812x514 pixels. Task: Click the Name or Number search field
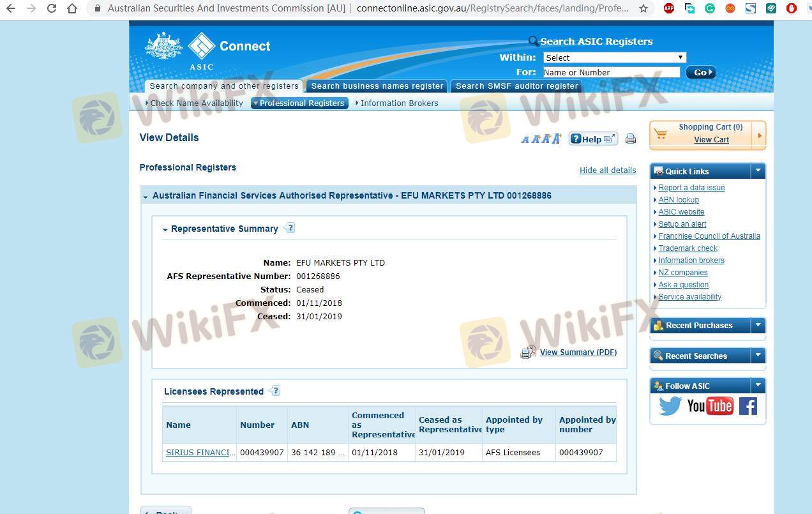tap(611, 72)
